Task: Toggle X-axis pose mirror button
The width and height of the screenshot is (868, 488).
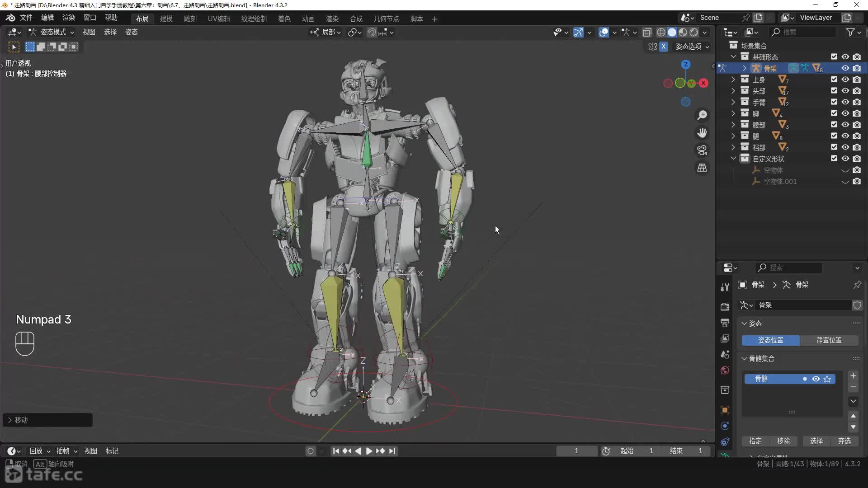Action: (x=663, y=47)
